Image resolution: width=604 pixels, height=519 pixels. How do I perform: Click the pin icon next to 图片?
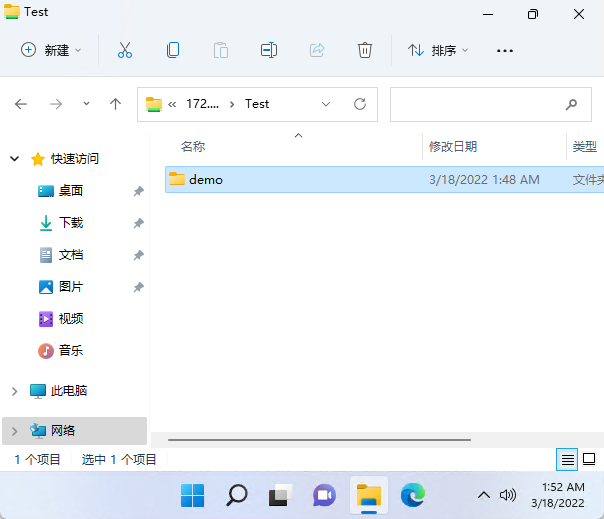pos(139,287)
